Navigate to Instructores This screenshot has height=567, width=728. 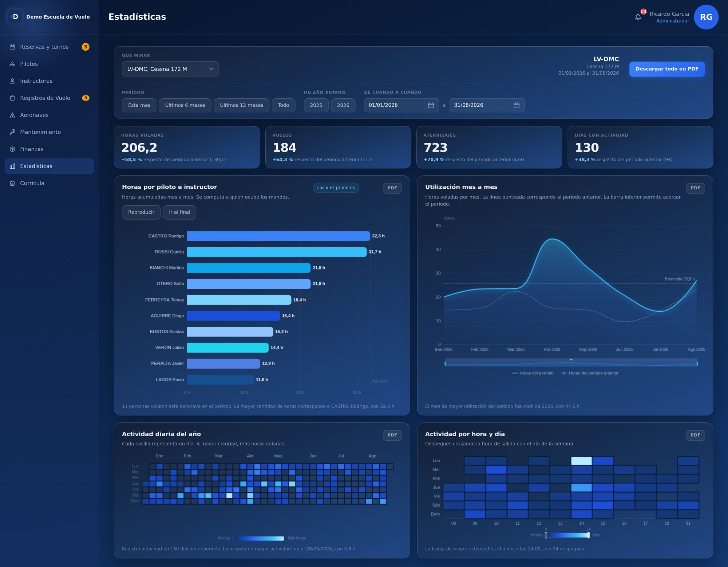(50, 81)
